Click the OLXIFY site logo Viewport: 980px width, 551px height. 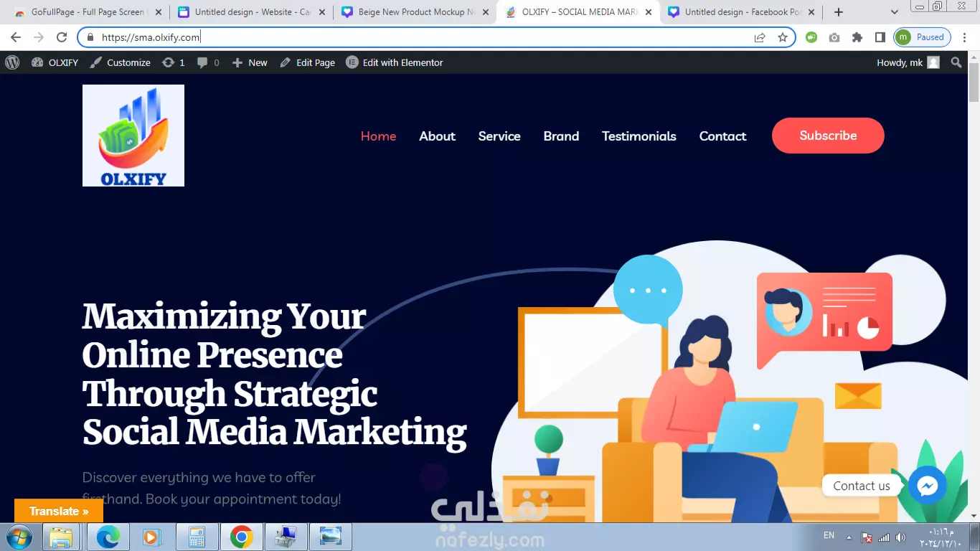point(133,136)
